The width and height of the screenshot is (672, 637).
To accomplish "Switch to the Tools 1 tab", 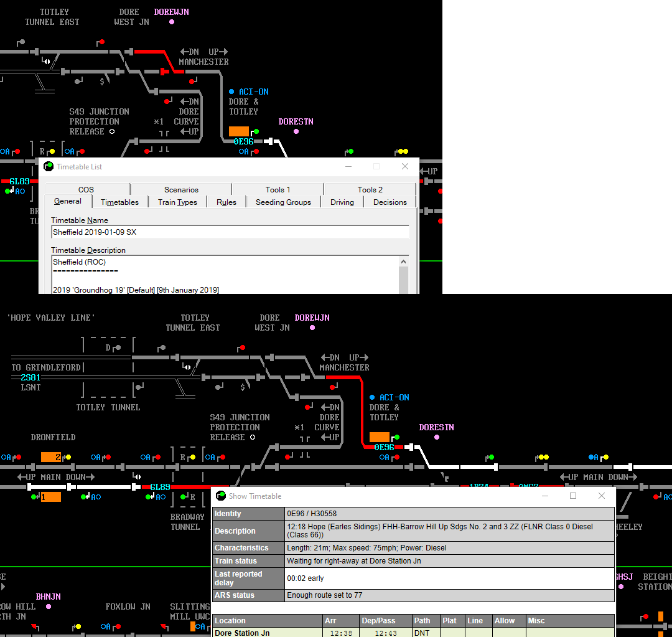I will pyautogui.click(x=278, y=189).
